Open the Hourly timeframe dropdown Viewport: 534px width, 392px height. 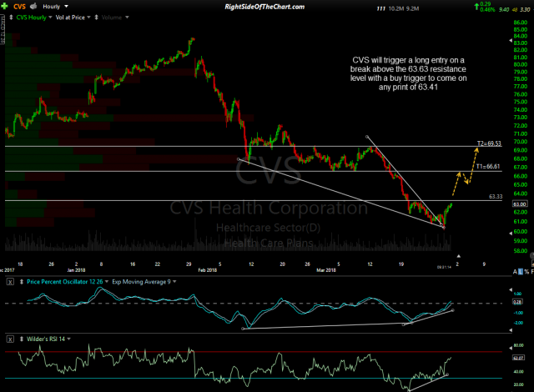coord(54,6)
